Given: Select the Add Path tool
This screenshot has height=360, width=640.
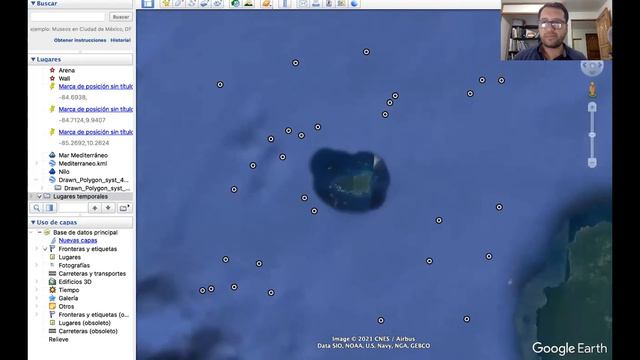Looking at the screenshot, I should [191, 3].
